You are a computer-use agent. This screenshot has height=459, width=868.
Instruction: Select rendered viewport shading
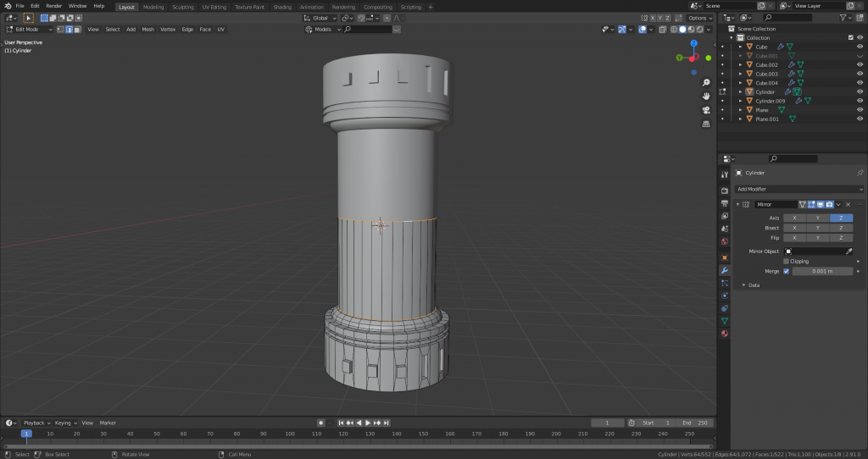coord(700,30)
